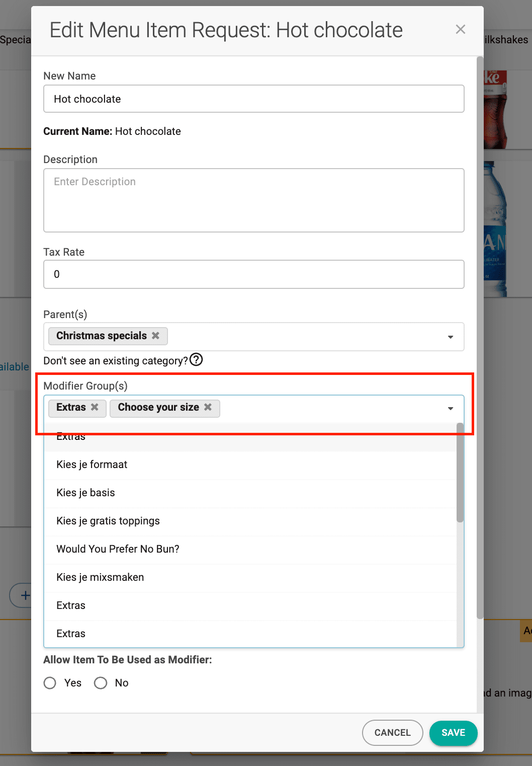
Task: Close the Edit Menu Item dialog
Action: (460, 30)
